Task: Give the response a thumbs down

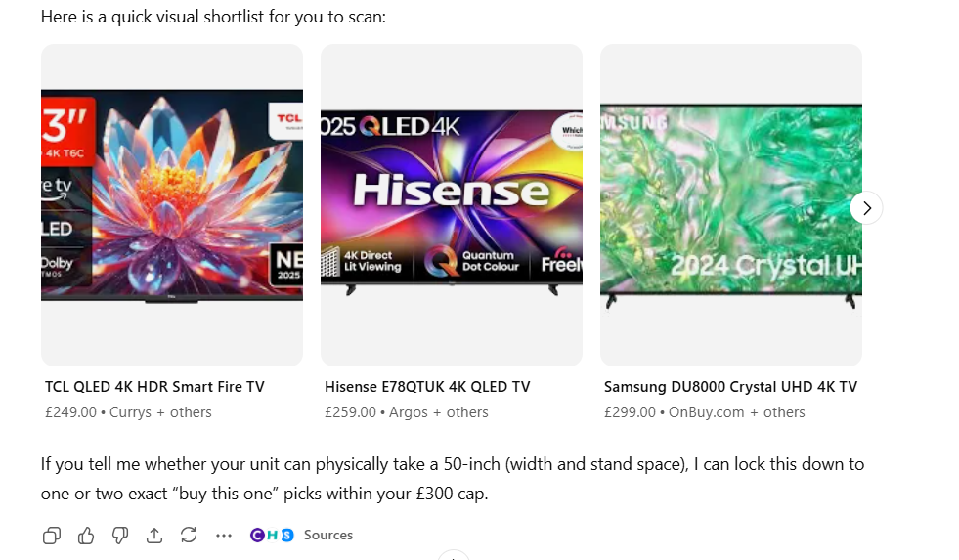Action: click(120, 536)
